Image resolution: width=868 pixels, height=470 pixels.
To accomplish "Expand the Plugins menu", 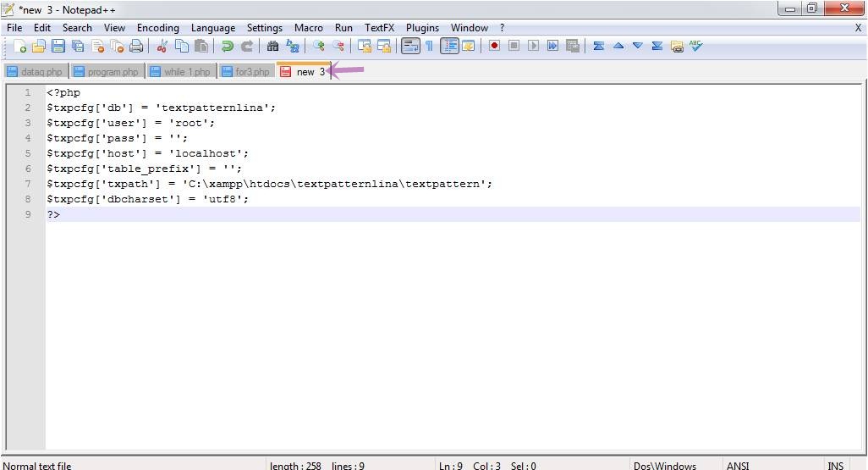I will (x=422, y=28).
